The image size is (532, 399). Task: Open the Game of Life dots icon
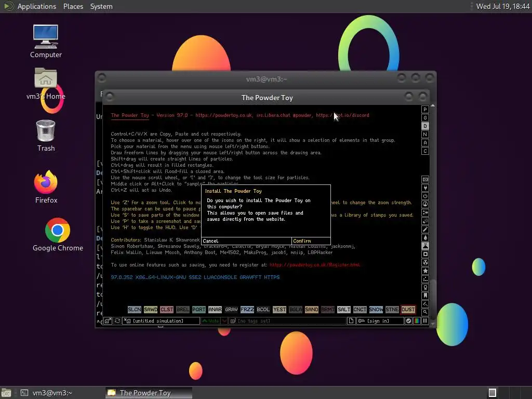click(425, 279)
